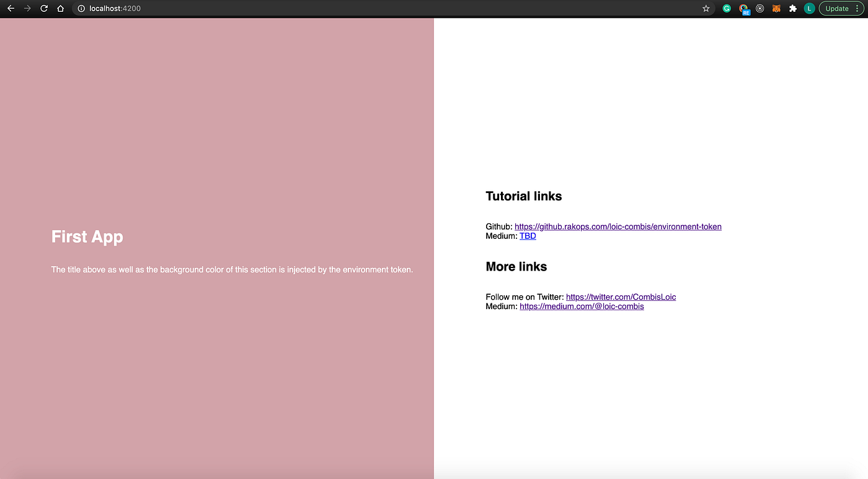The image size is (868, 479).
Task: Click the forward navigation arrow
Action: coord(27,8)
